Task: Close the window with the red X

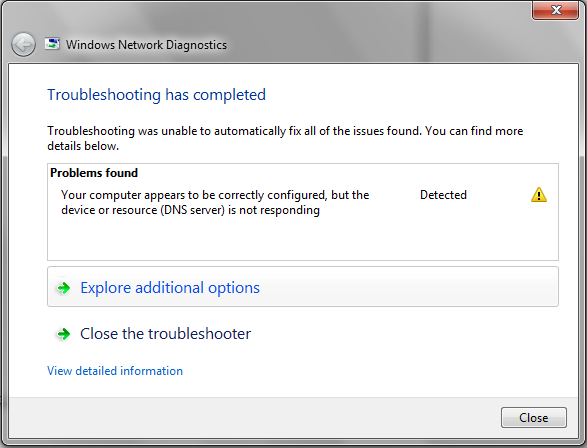Action: coord(555,10)
